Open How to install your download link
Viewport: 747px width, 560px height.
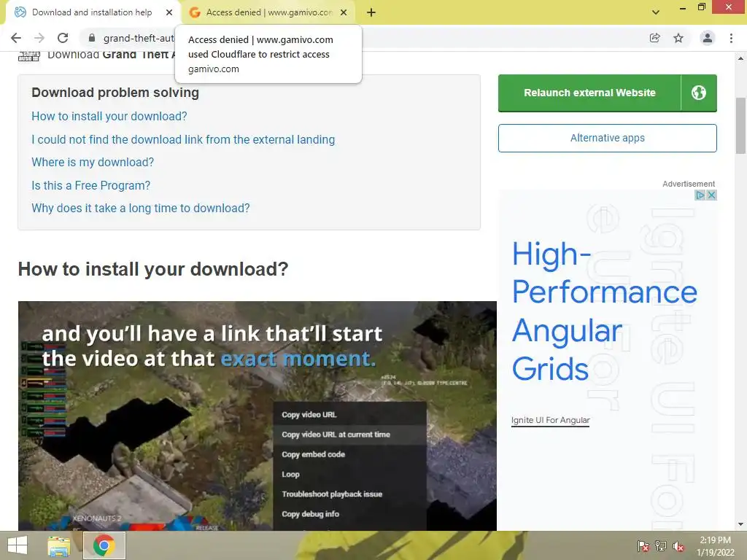tap(109, 116)
